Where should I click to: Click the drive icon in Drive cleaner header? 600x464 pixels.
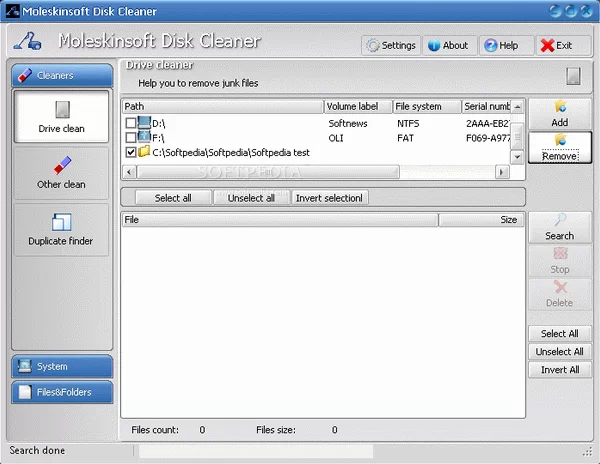(573, 76)
